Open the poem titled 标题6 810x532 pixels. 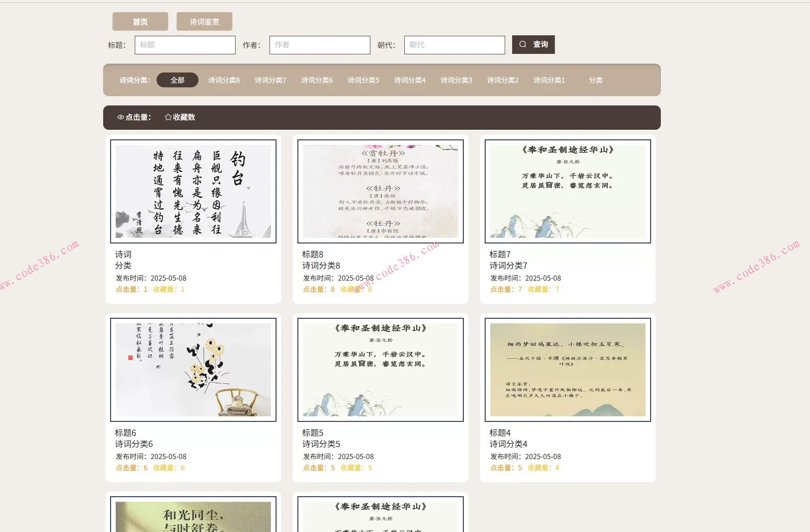tap(125, 432)
